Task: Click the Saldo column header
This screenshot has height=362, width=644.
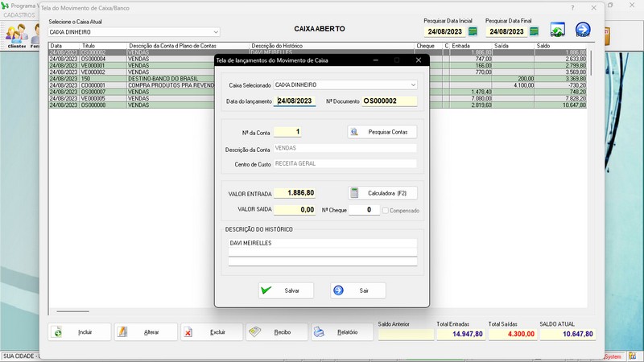Action: pyautogui.click(x=560, y=46)
